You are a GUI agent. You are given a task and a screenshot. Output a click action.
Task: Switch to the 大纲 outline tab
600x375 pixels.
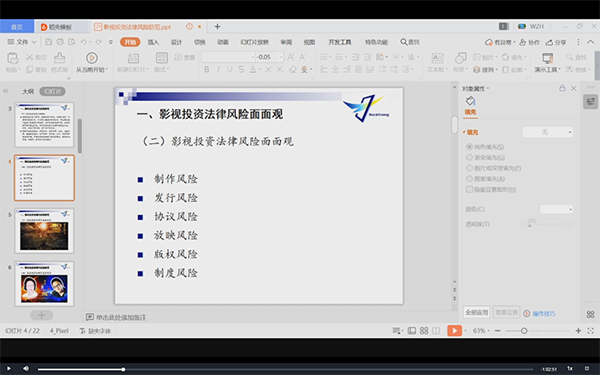[x=28, y=91]
